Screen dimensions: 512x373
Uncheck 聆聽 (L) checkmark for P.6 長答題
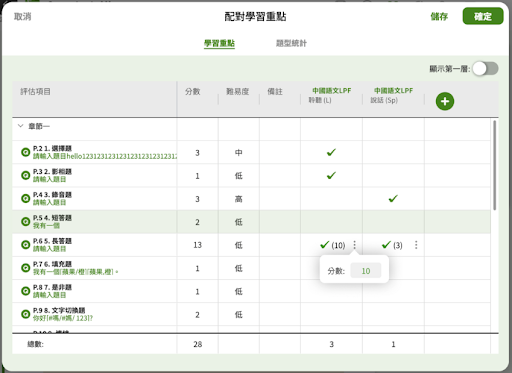[x=324, y=245]
